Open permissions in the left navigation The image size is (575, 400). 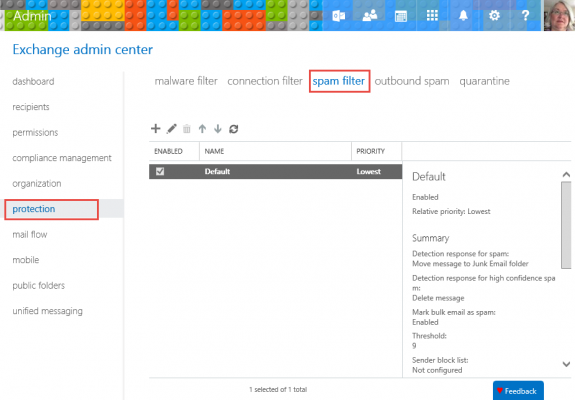pos(35,132)
